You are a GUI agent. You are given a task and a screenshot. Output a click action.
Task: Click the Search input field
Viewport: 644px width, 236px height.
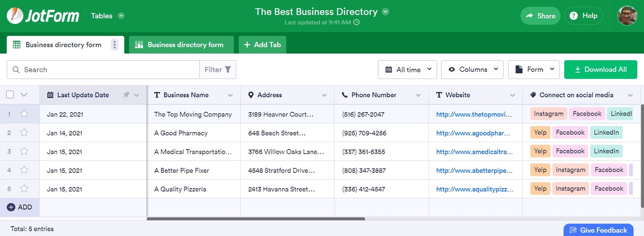point(103,70)
